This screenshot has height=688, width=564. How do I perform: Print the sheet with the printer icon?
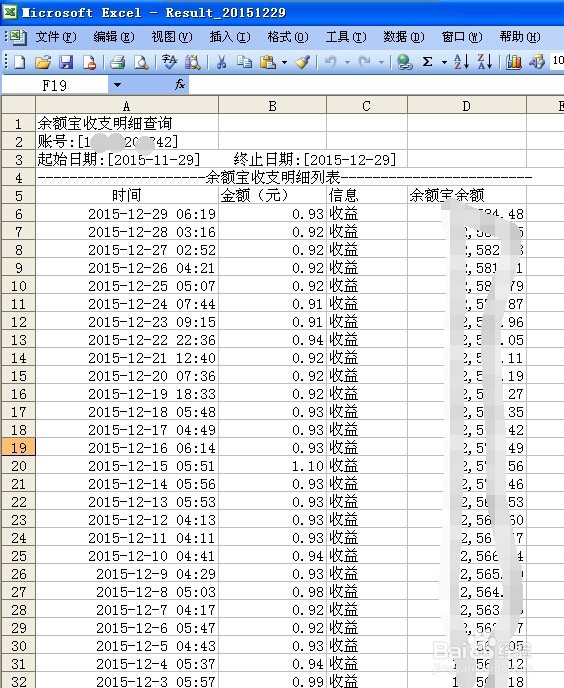pos(118,62)
